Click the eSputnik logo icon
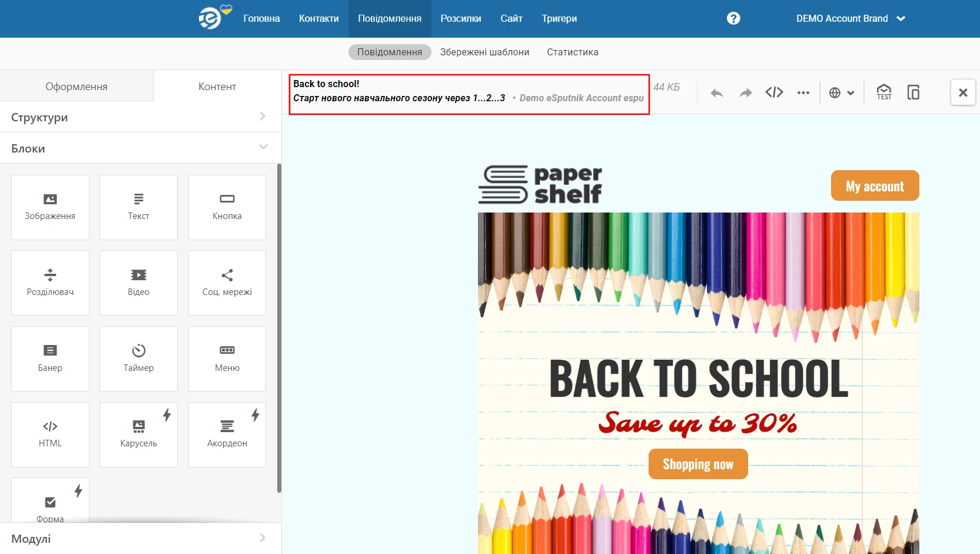 click(x=211, y=18)
